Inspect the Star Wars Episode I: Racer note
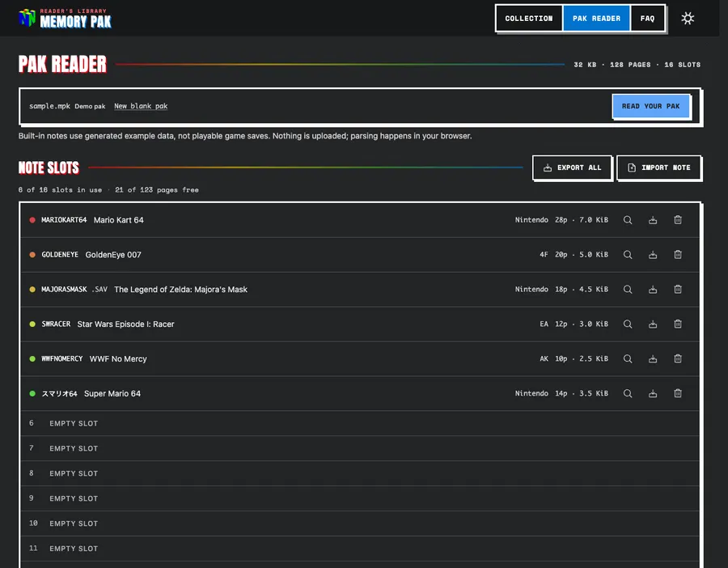This screenshot has height=568, width=728. click(627, 324)
